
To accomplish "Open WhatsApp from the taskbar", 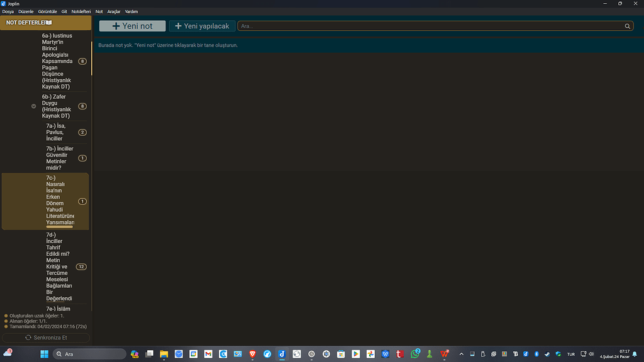I will [x=414, y=354].
